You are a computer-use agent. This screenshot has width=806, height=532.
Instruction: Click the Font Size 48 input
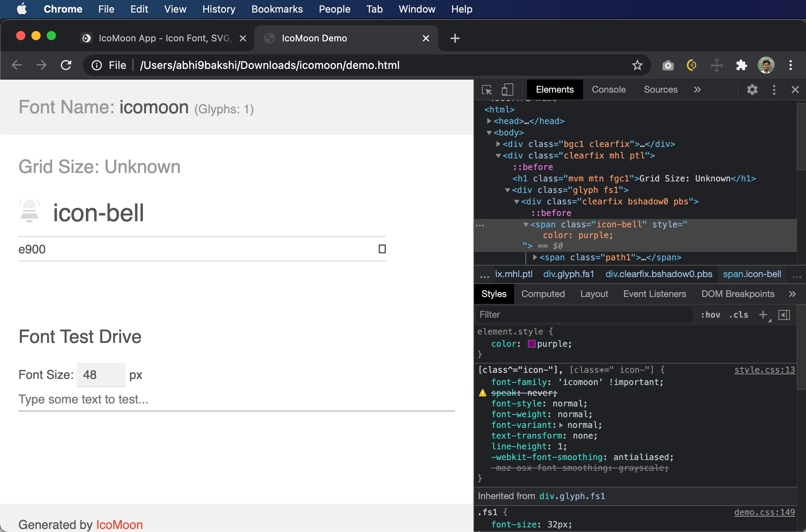coord(101,375)
